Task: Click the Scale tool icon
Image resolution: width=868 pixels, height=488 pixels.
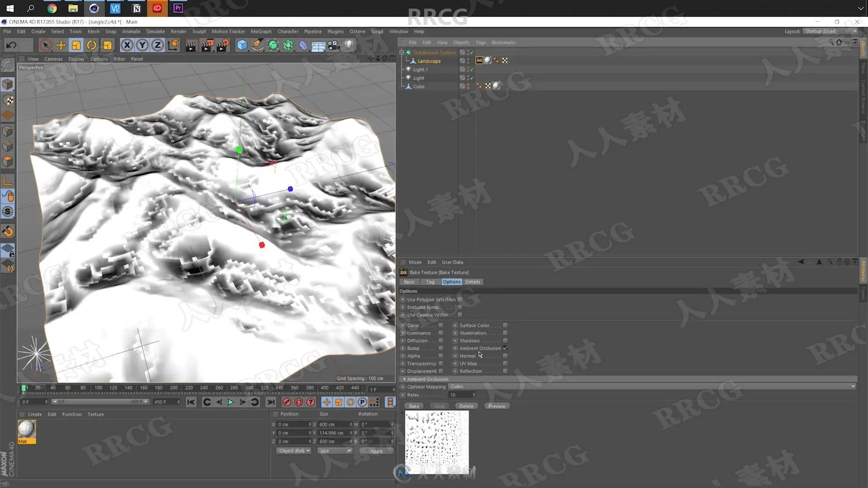Action: point(76,45)
